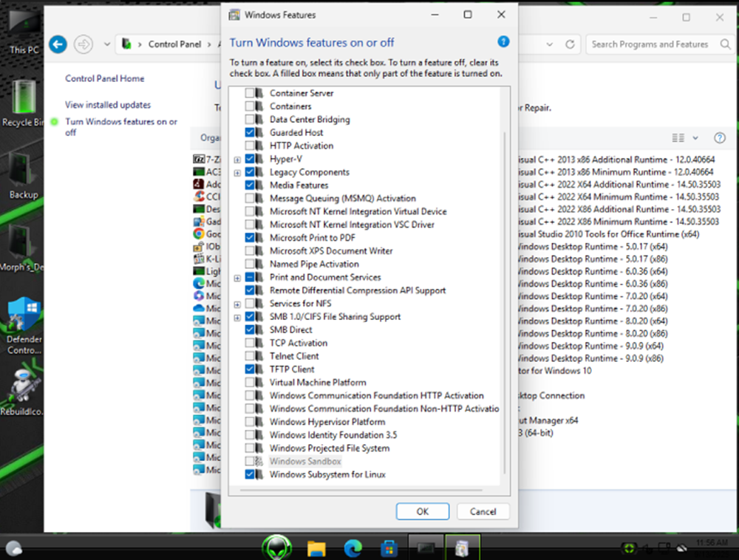Enable the Telnet Client checkbox
739x560 pixels.
pyautogui.click(x=251, y=356)
